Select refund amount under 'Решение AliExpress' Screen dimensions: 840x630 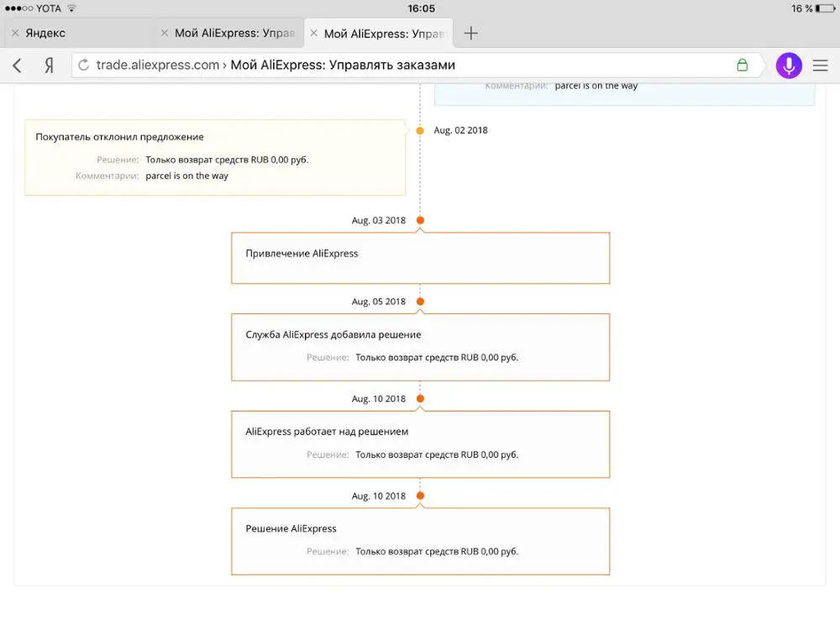[x=437, y=552]
